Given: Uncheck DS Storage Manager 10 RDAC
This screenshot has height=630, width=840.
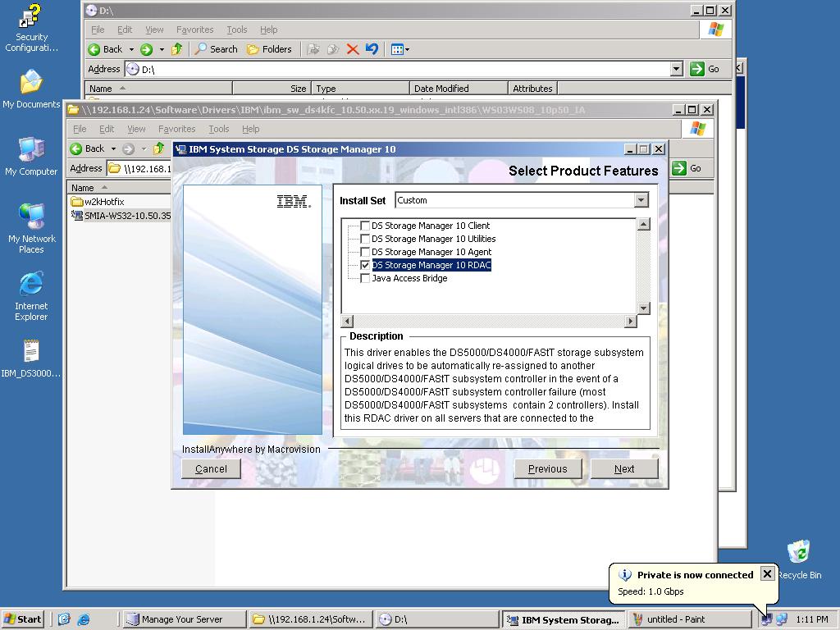Looking at the screenshot, I should 366,265.
